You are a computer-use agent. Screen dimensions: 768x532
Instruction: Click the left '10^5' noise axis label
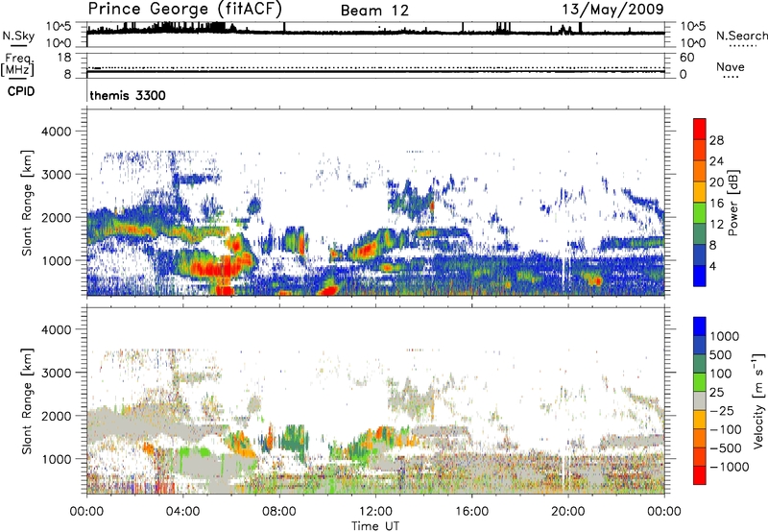click(59, 26)
